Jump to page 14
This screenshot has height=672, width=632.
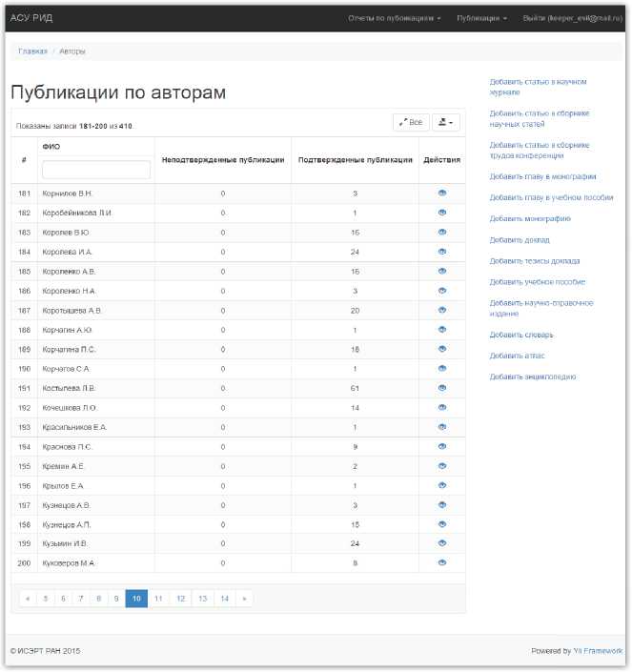click(225, 599)
